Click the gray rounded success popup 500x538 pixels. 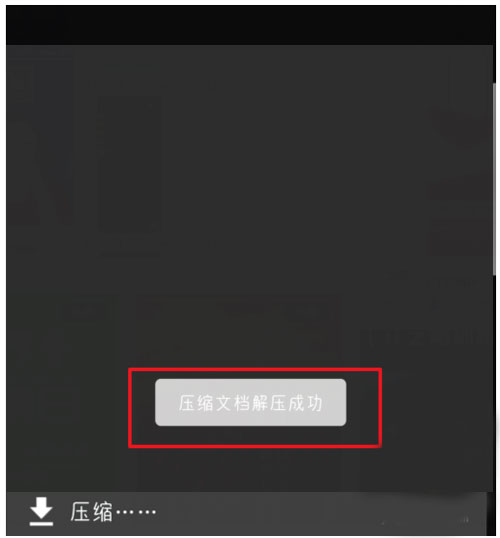(x=251, y=402)
